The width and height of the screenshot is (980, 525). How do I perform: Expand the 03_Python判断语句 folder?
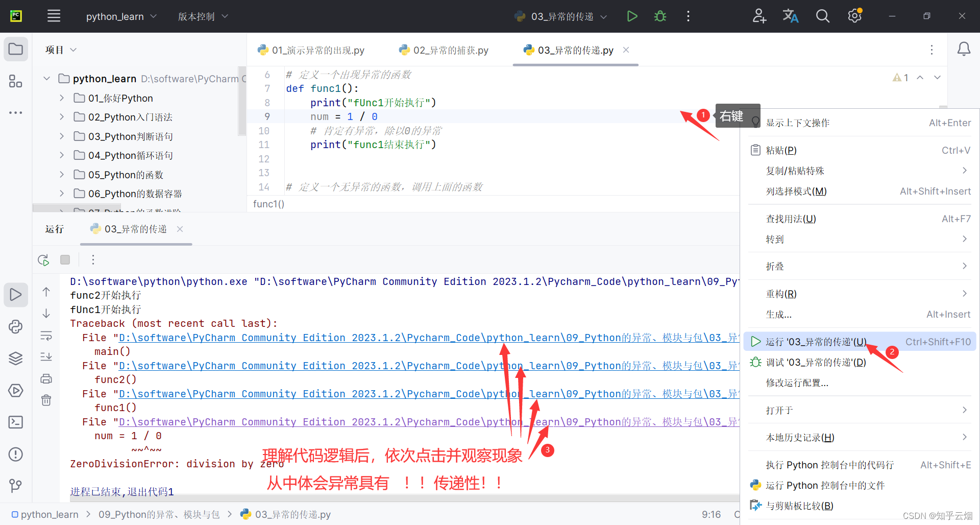(62, 136)
